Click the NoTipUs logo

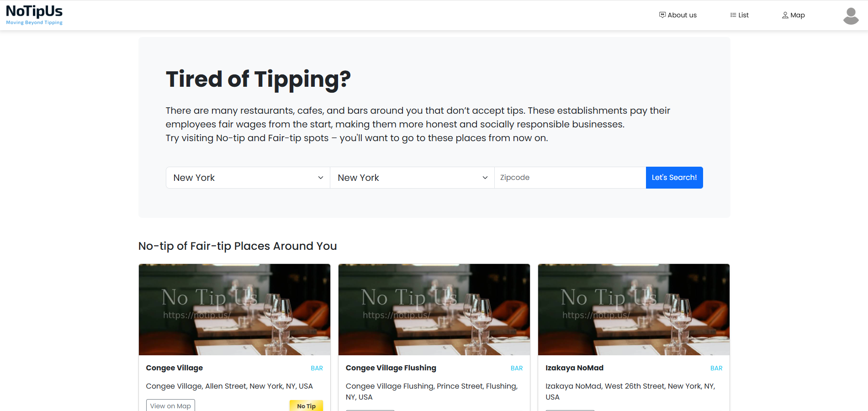tap(34, 15)
